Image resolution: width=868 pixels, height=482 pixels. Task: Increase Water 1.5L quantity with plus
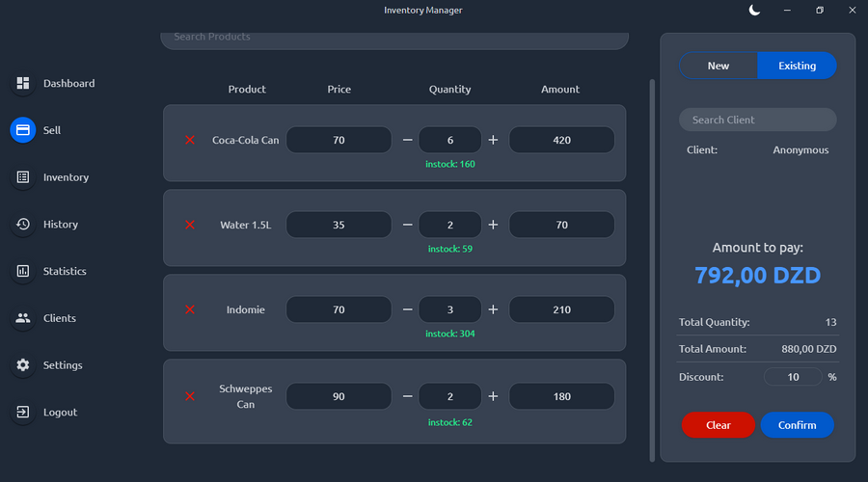point(493,225)
